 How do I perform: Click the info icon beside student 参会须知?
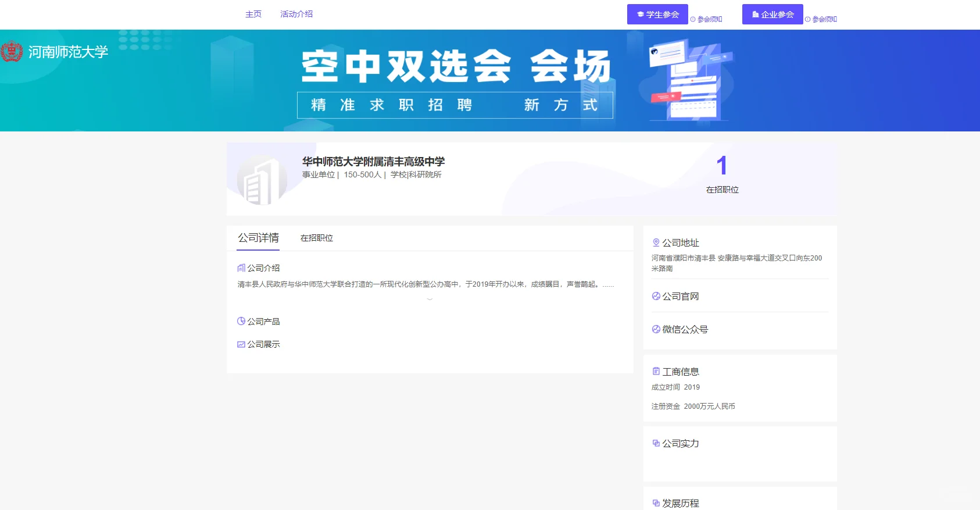[693, 20]
